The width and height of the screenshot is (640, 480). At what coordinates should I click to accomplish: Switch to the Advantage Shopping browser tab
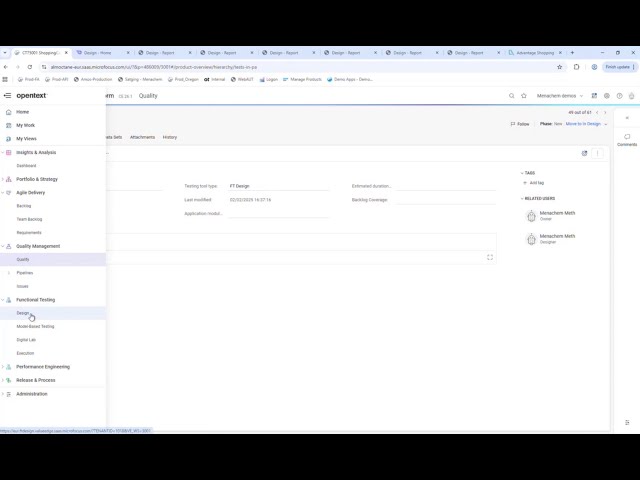pos(535,53)
